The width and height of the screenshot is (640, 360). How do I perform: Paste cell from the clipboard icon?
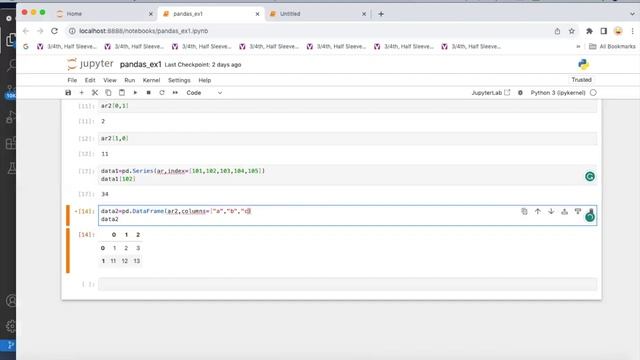pyautogui.click(x=122, y=93)
